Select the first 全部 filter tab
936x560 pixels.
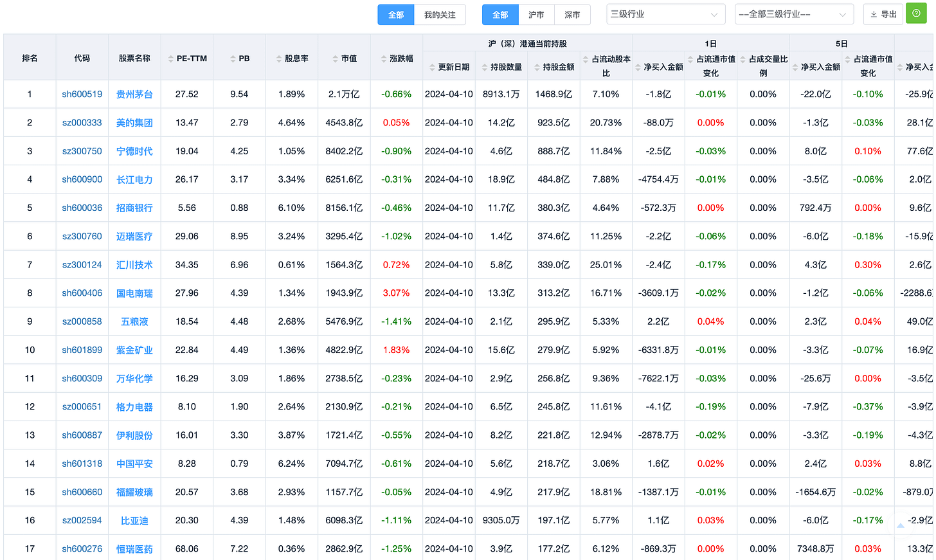coord(396,15)
